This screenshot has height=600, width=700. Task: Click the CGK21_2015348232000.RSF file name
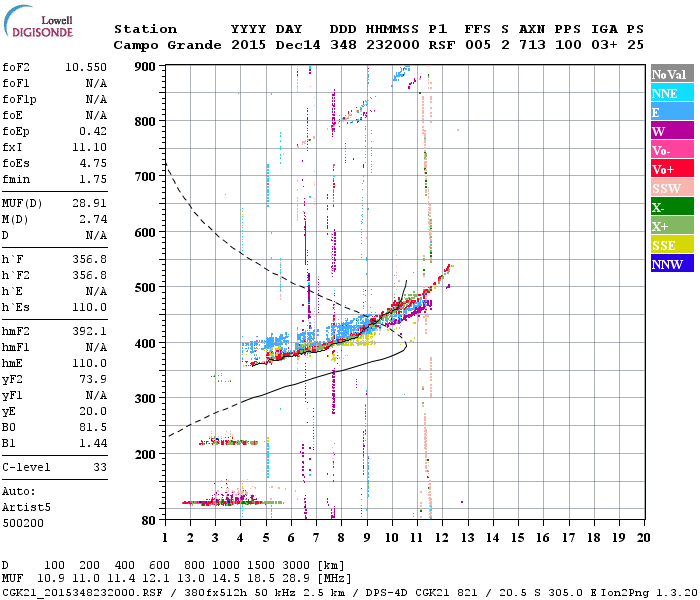tap(82, 592)
